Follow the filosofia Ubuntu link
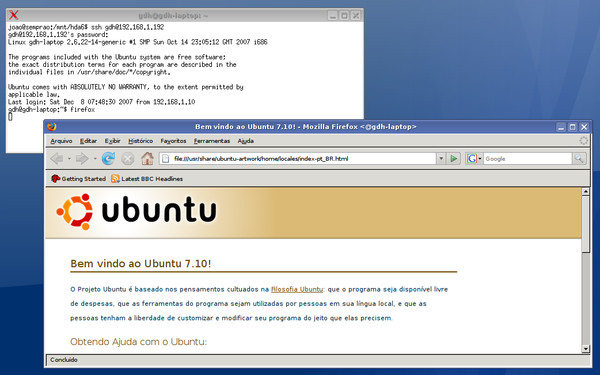The height and width of the screenshot is (375, 600). point(297,289)
